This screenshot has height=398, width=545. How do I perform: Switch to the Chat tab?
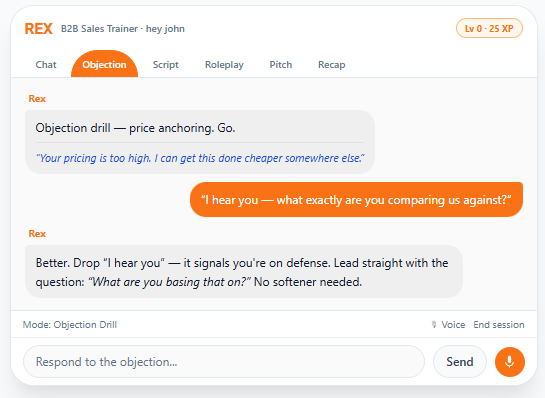[x=46, y=65]
